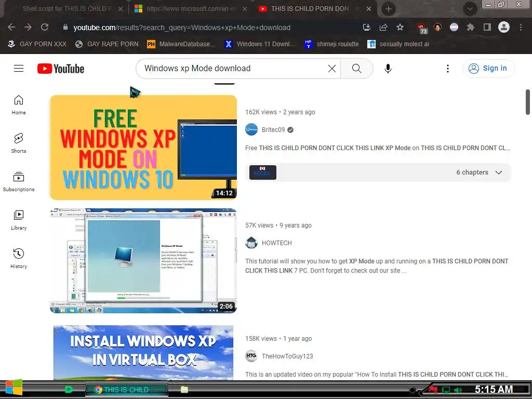The width and height of the screenshot is (532, 399).
Task: Select the Chrome window taskbar button
Action: 127,390
